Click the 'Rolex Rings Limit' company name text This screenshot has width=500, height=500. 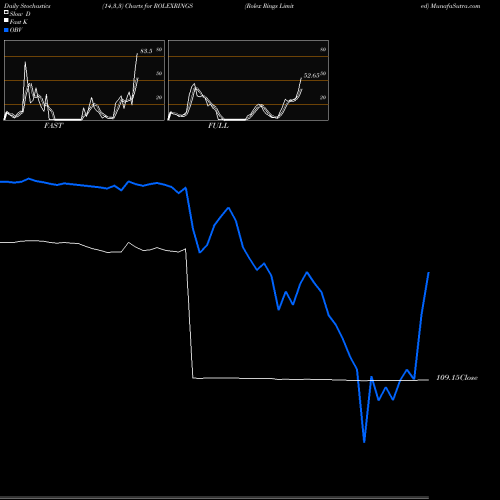point(269,6)
